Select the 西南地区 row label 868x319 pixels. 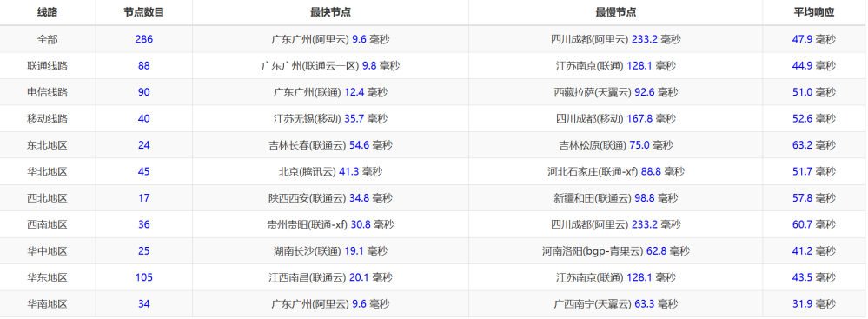[48, 224]
